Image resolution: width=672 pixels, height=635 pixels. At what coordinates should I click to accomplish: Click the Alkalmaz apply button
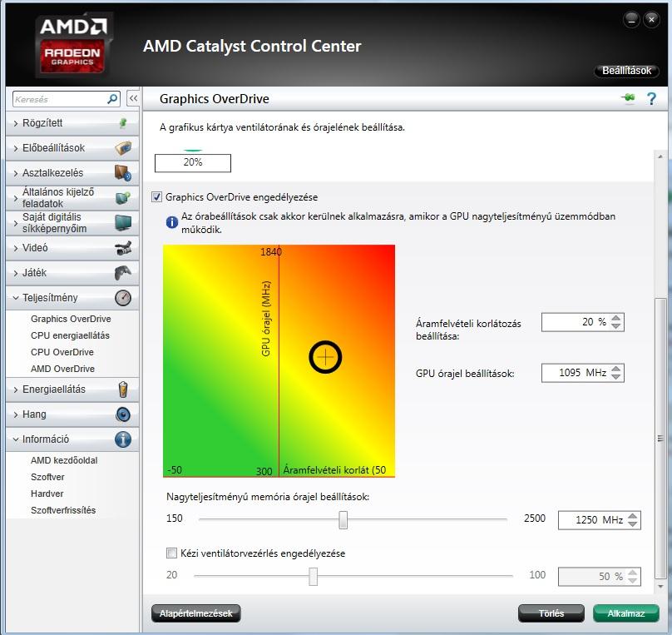pyautogui.click(x=626, y=613)
